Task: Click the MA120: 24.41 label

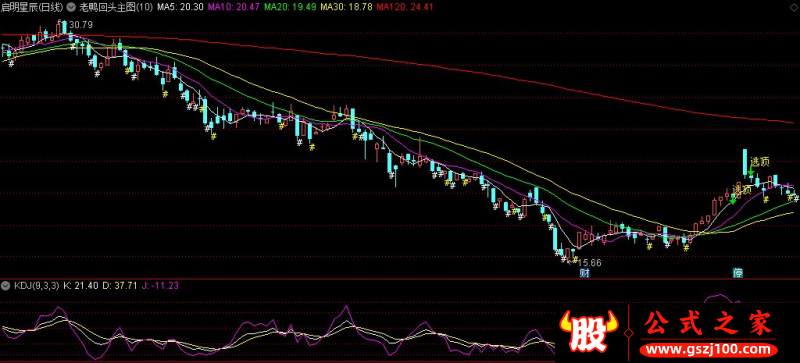Action: (405, 8)
